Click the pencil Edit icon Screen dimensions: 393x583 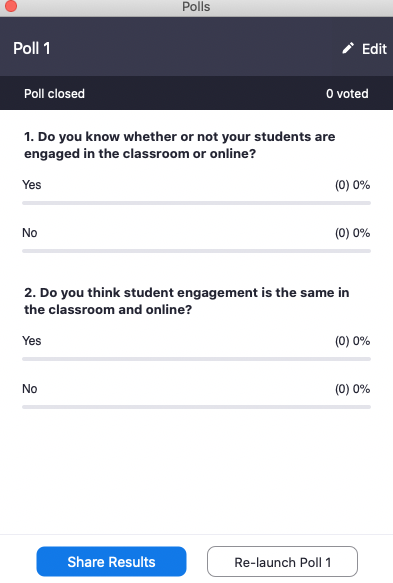(x=348, y=48)
